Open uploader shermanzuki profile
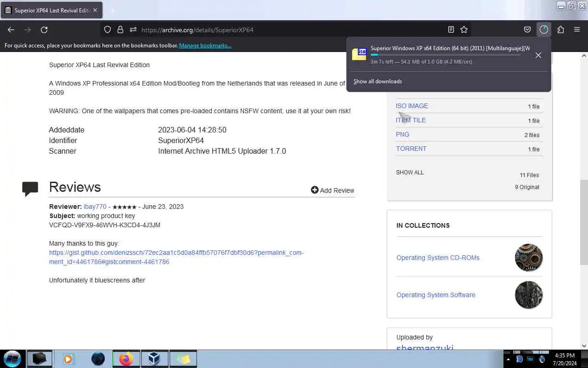588x368 pixels. pyautogui.click(x=424, y=349)
